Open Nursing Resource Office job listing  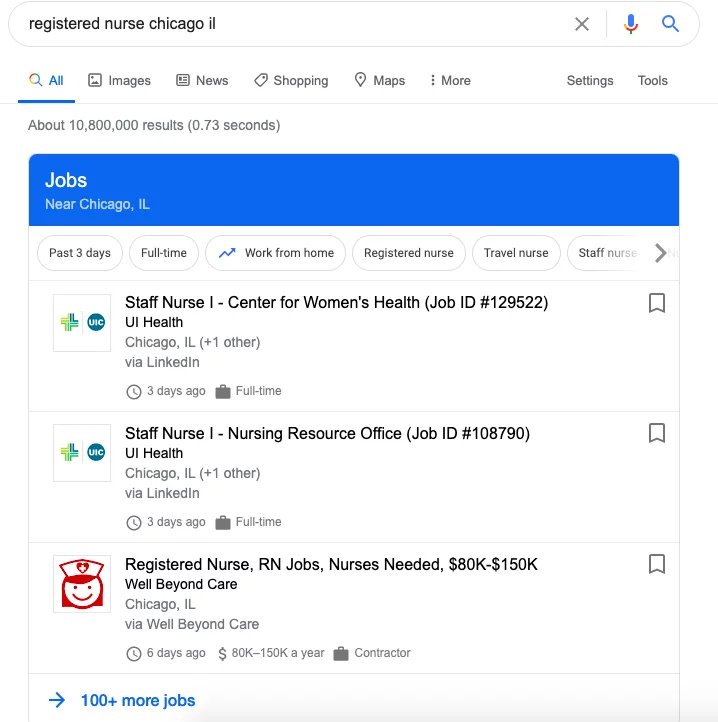coord(327,433)
